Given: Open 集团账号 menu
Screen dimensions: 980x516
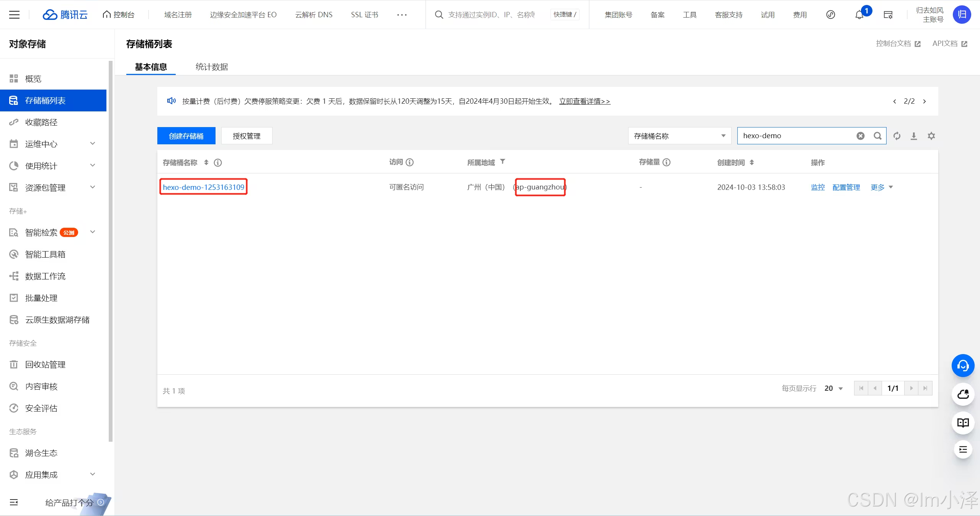Looking at the screenshot, I should point(618,15).
